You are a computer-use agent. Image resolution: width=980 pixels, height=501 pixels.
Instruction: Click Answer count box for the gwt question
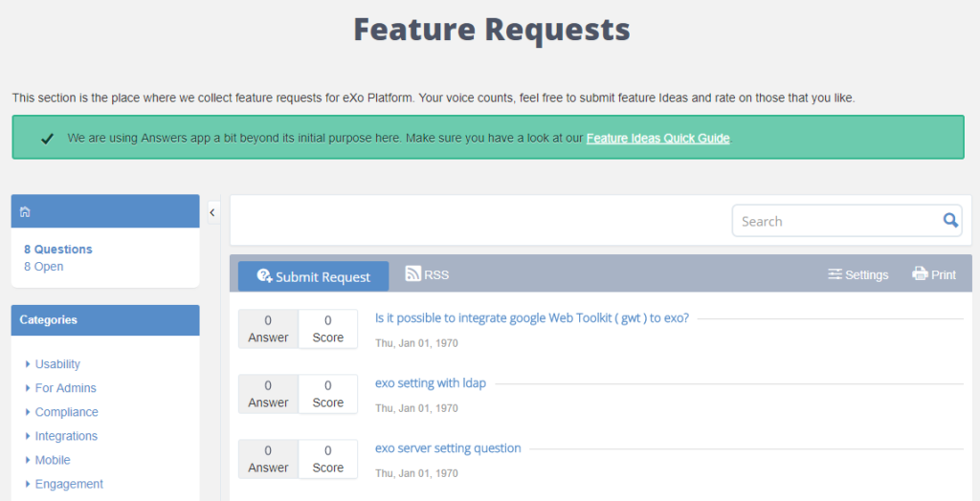pos(268,329)
